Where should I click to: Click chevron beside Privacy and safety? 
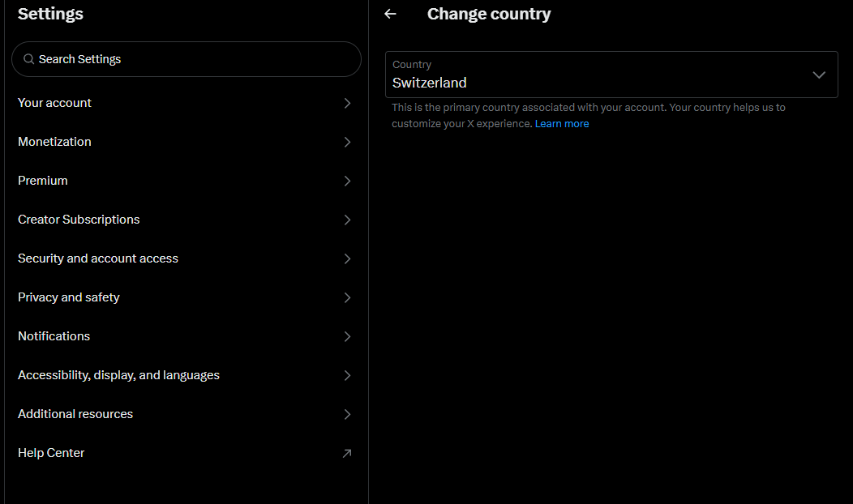pos(347,297)
